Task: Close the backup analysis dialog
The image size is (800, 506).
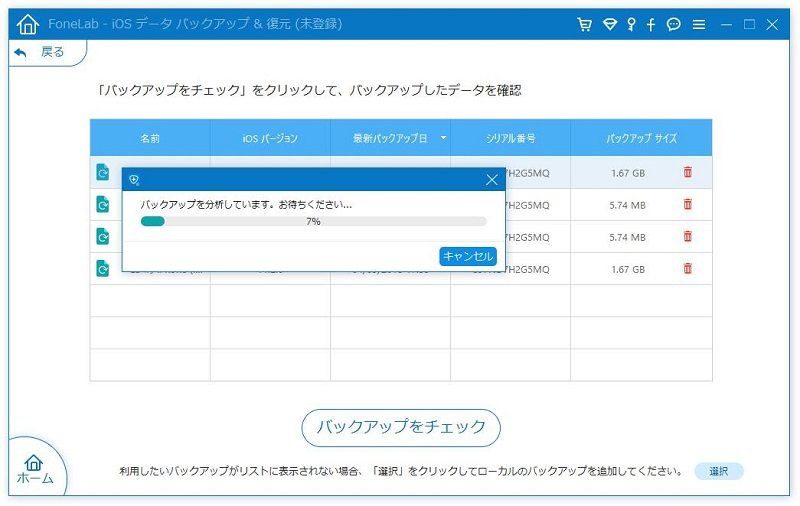Action: 492,180
